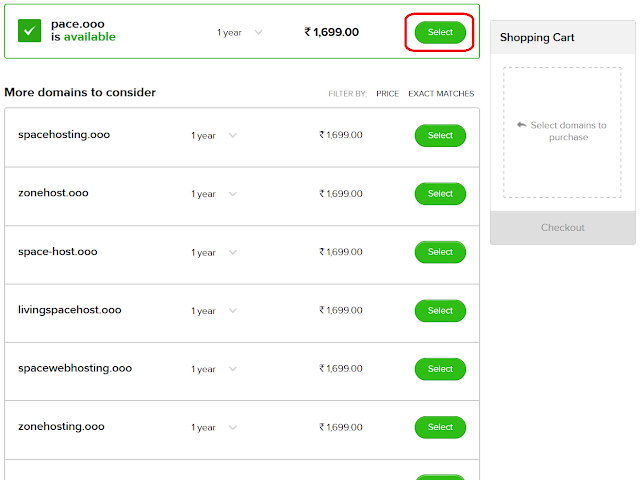Filter results by PRICE

pyautogui.click(x=387, y=94)
